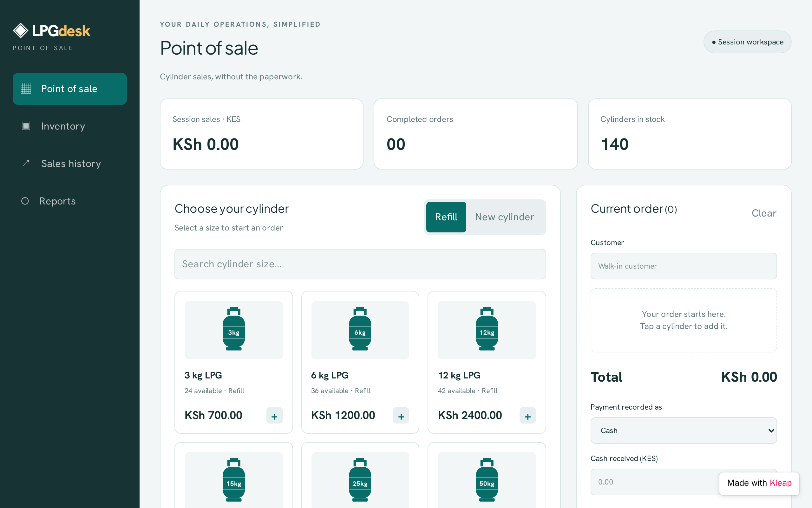Screen dimensions: 812x508
Task: Switch to New cylinder order type
Action: point(504,217)
